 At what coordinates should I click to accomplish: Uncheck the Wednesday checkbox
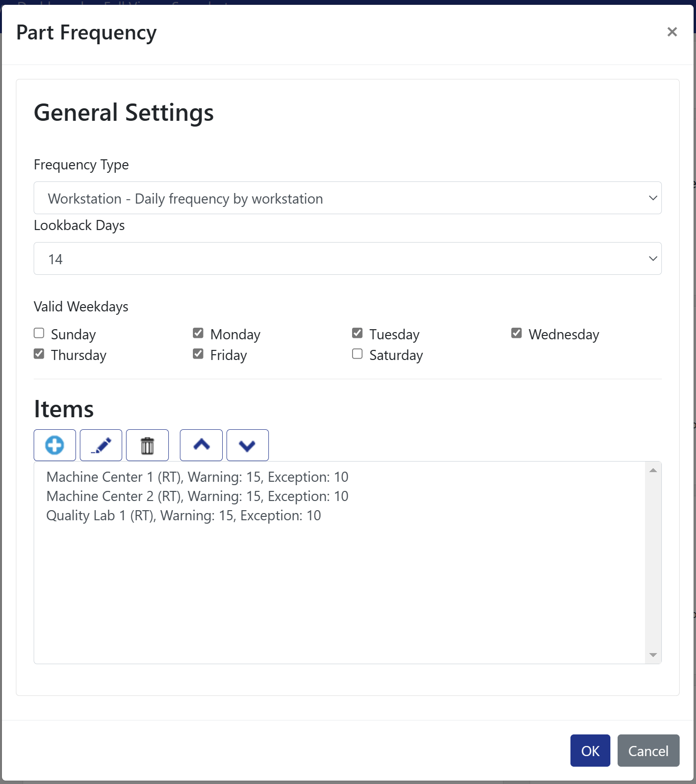pyautogui.click(x=517, y=333)
